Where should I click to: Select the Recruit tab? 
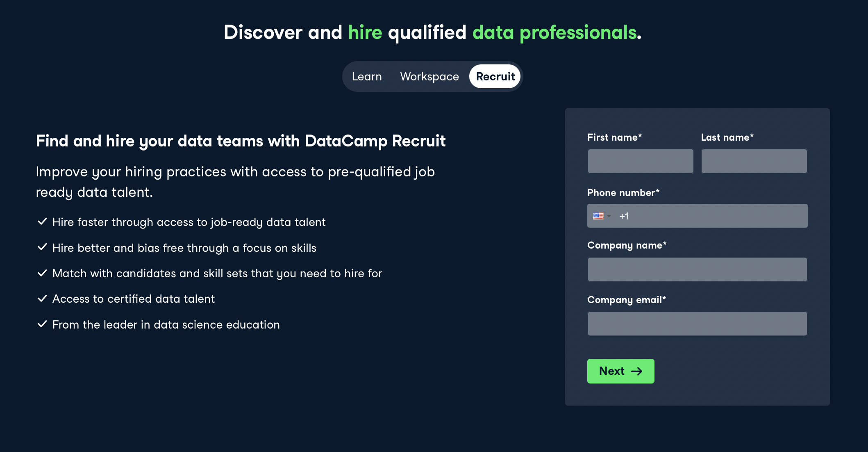(x=495, y=77)
